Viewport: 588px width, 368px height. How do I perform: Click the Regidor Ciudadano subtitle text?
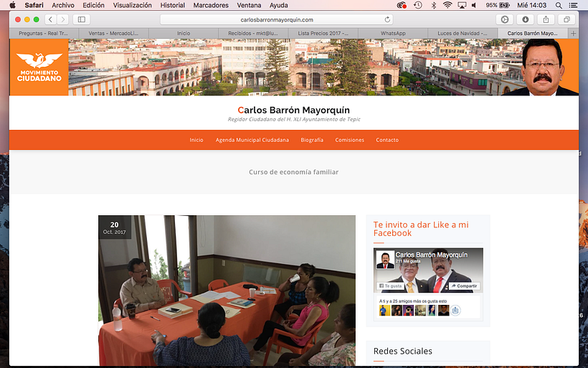tap(294, 119)
